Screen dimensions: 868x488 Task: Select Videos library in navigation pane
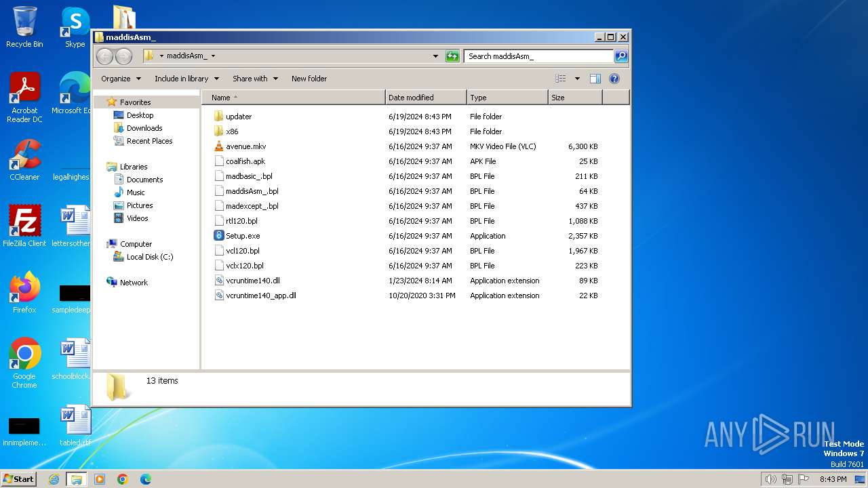pos(137,218)
